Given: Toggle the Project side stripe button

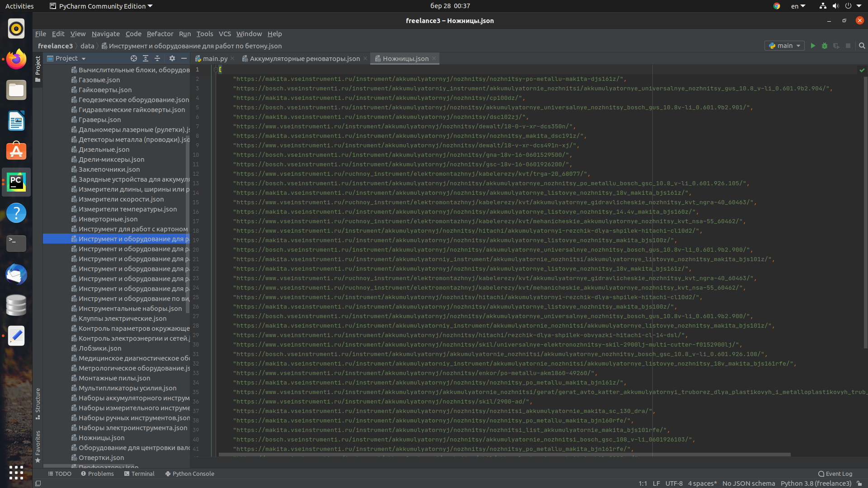Looking at the screenshot, I should 38,69.
